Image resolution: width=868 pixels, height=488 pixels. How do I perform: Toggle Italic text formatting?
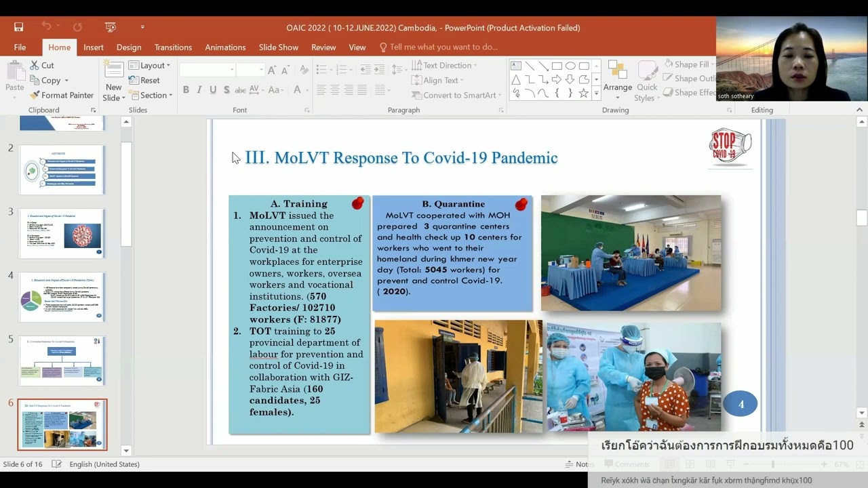[x=199, y=90]
